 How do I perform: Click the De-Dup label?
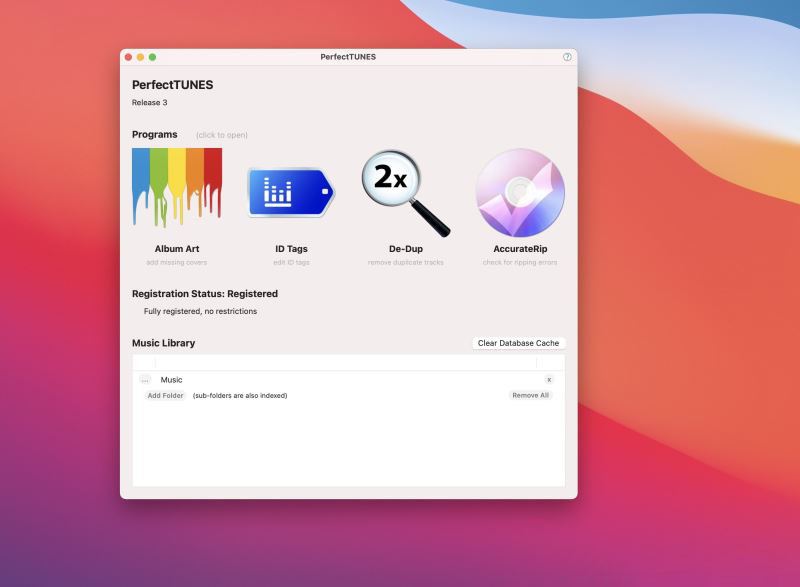click(x=406, y=249)
